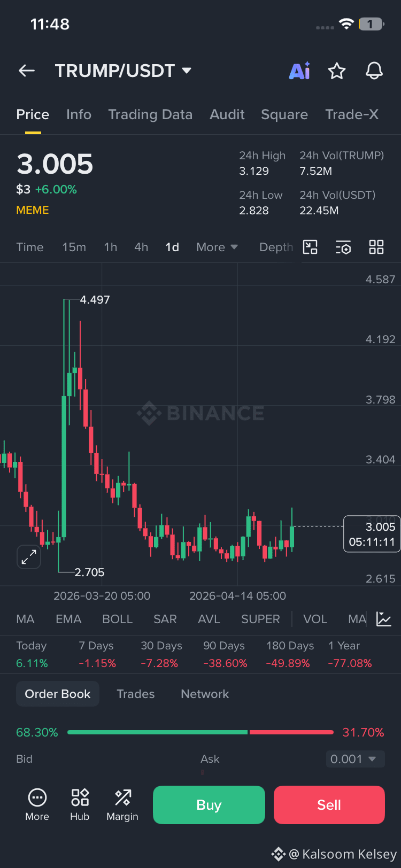Toggle the VOL sub-indicator
Viewport: 401px width, 868px height.
pyautogui.click(x=315, y=619)
